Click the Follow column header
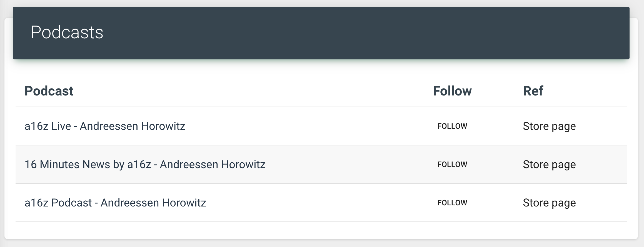The width and height of the screenshot is (644, 247). pos(452,91)
